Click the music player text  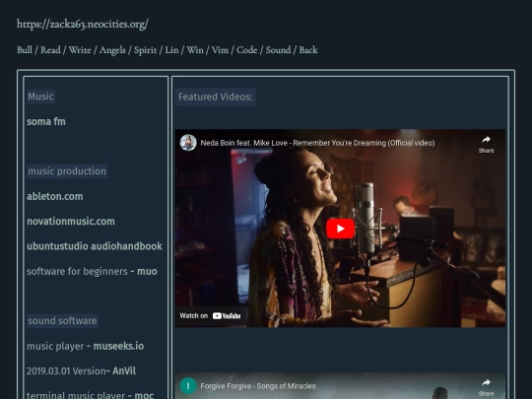click(55, 346)
